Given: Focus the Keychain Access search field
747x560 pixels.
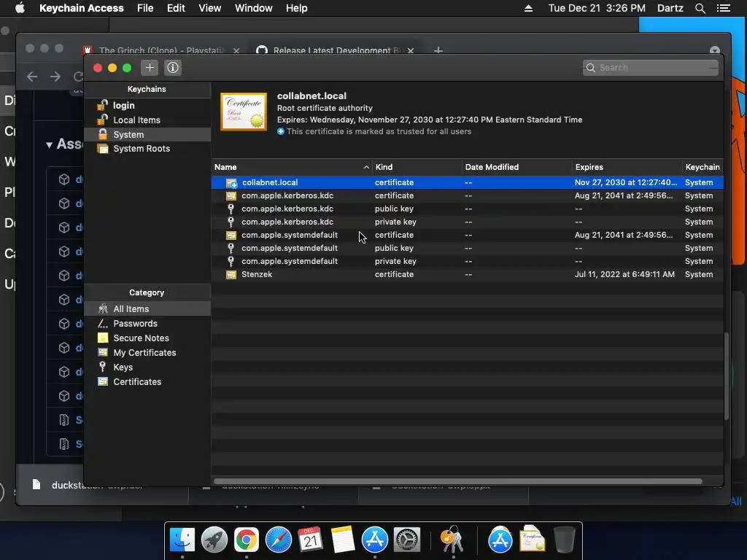Looking at the screenshot, I should click(x=650, y=68).
